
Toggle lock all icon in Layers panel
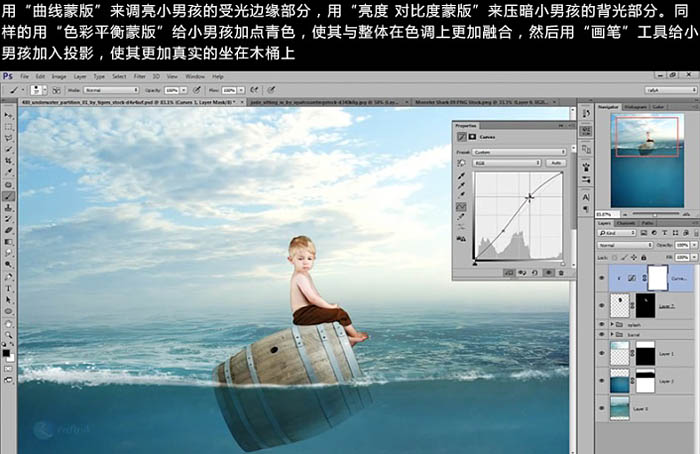coord(644,258)
